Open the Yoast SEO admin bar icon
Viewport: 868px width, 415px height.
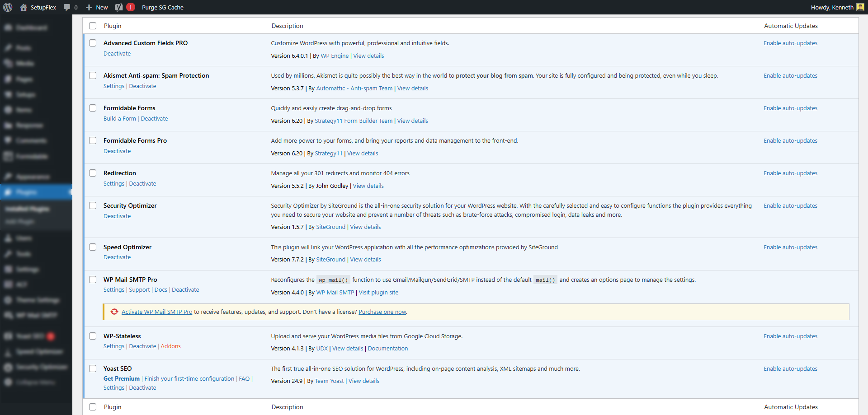(119, 7)
